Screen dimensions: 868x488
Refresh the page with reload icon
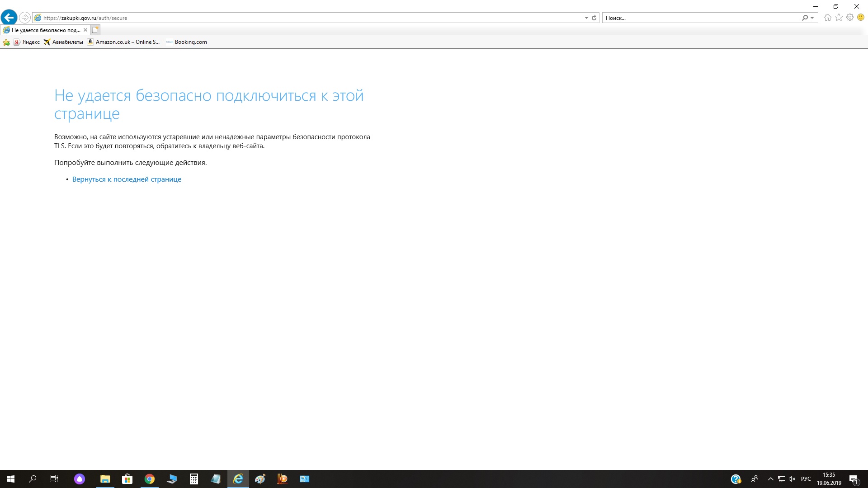click(x=594, y=18)
